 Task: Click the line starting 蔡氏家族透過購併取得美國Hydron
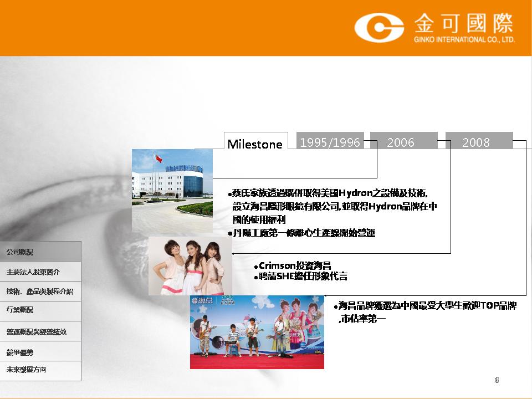pos(328,193)
